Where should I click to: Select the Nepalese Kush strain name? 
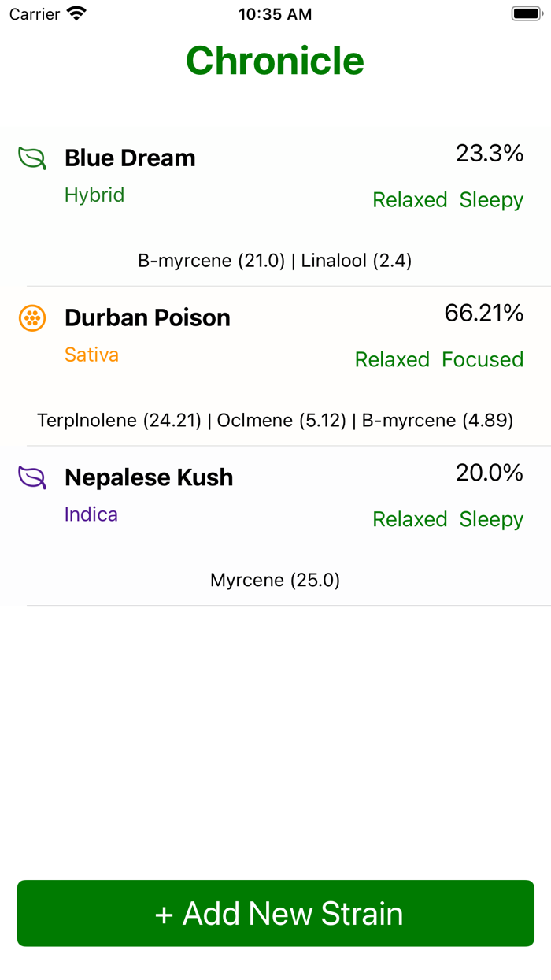(x=149, y=477)
